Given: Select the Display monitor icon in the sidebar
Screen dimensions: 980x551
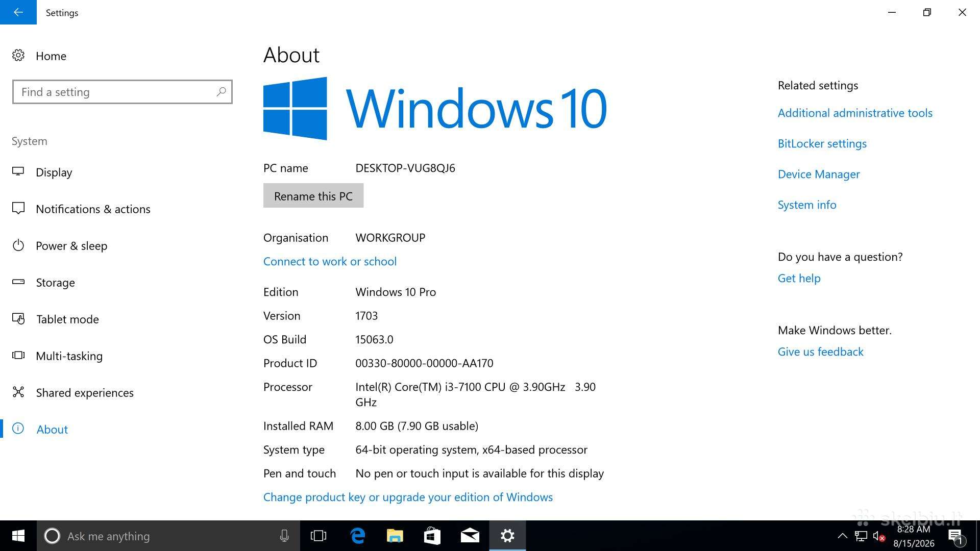Looking at the screenshot, I should (18, 172).
